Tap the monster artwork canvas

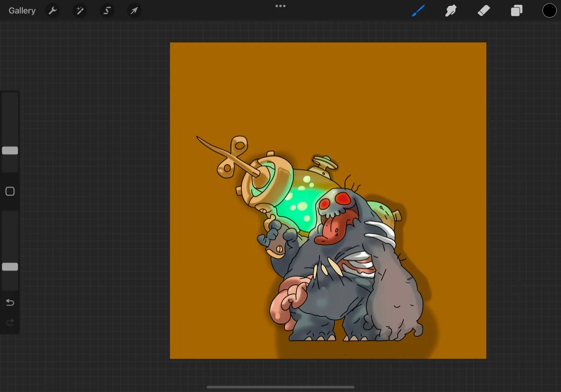(328, 201)
